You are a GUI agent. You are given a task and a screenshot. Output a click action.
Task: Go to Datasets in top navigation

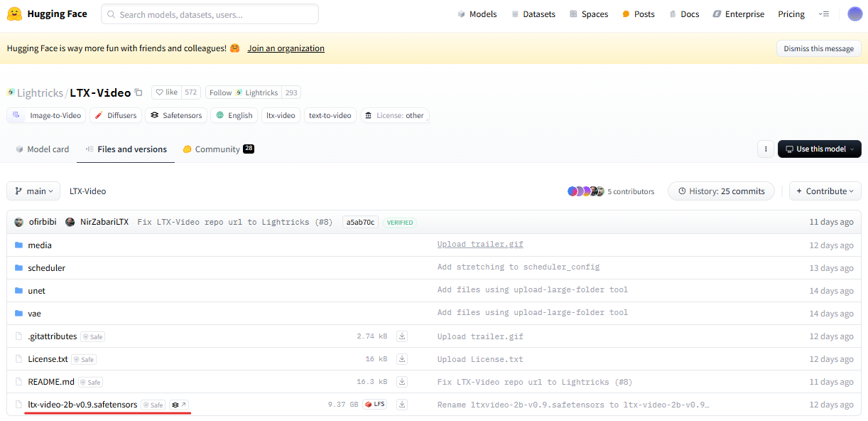click(533, 14)
